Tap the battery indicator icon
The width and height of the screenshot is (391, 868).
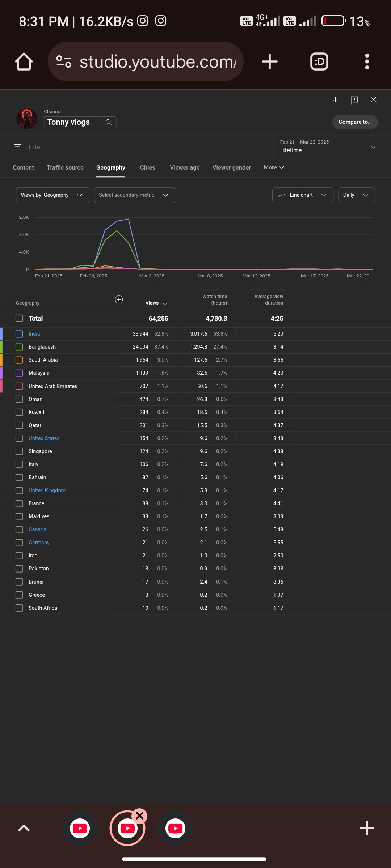pos(333,21)
